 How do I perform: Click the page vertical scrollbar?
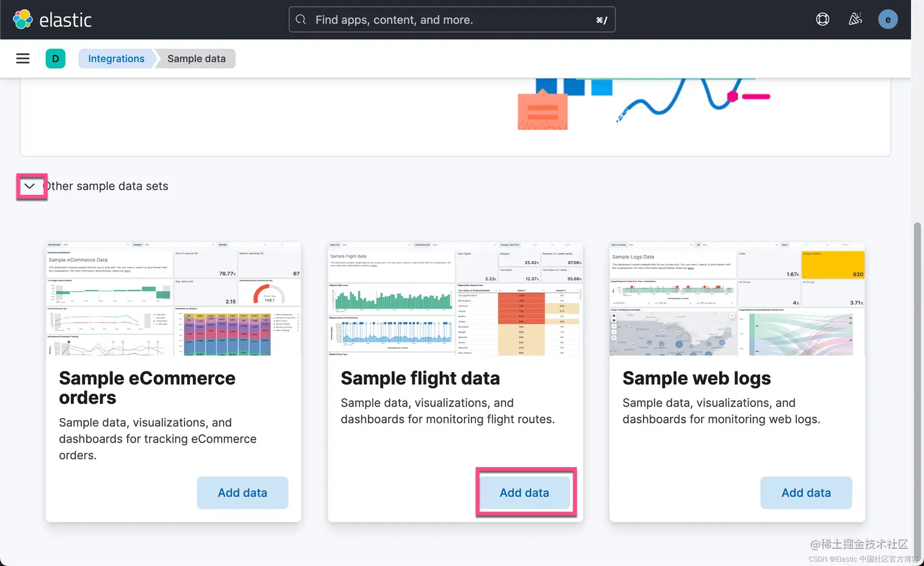[x=917, y=391]
